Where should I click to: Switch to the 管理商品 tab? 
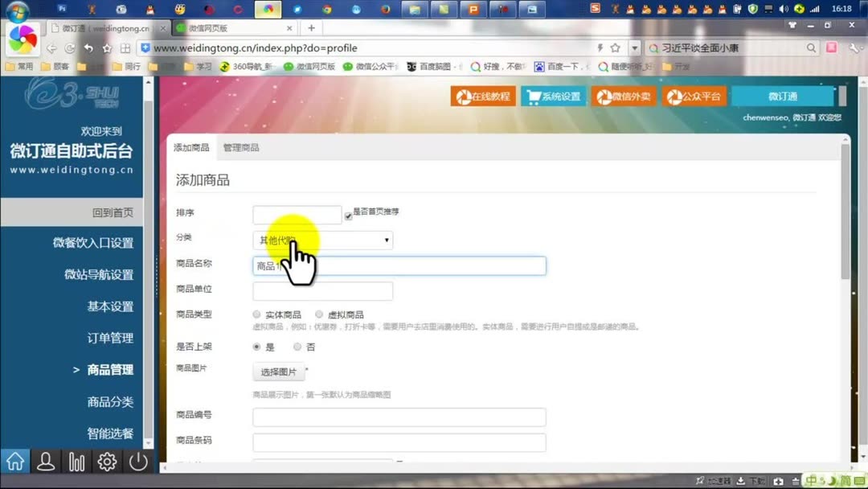click(x=240, y=147)
